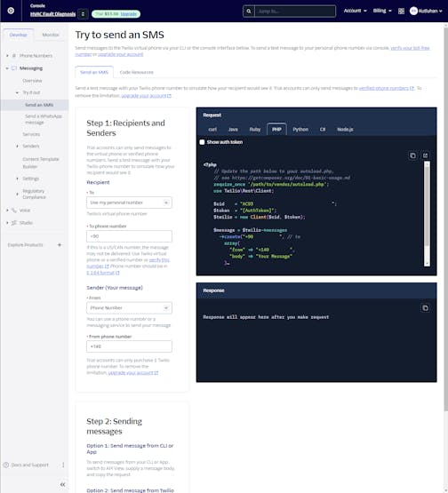Open the From Phone Number dropdown
The height and width of the screenshot is (493, 448).
(129, 308)
